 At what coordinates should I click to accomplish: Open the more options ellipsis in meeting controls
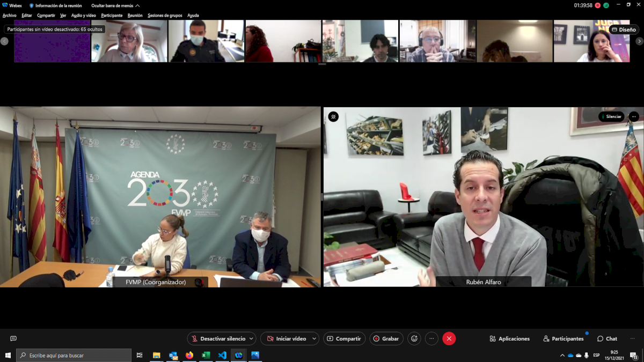click(431, 338)
